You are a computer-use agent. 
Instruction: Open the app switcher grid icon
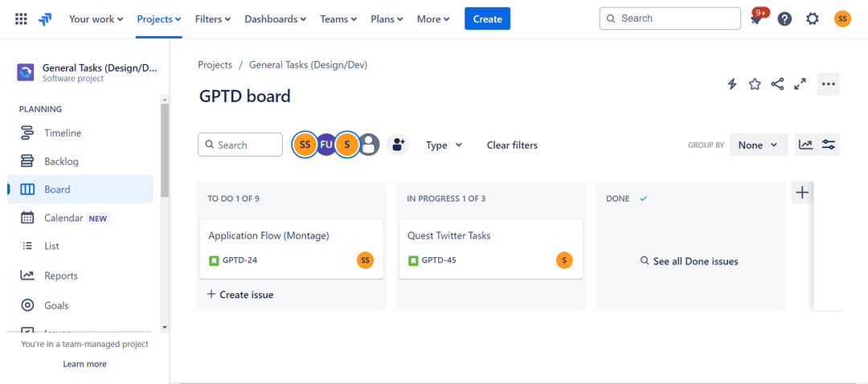point(21,18)
